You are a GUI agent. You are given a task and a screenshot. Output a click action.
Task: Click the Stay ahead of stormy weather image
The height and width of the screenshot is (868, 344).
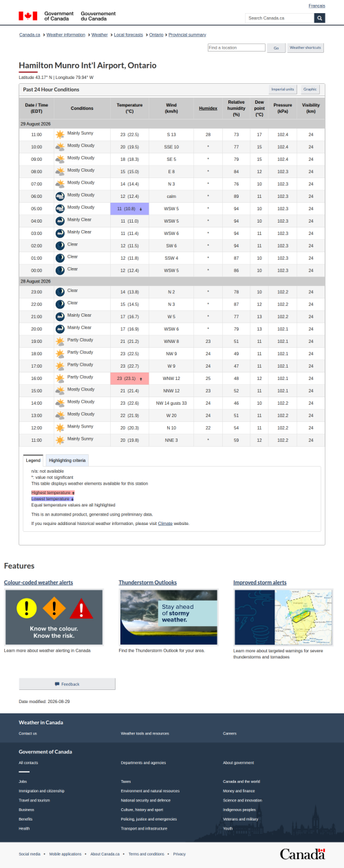pos(169,616)
